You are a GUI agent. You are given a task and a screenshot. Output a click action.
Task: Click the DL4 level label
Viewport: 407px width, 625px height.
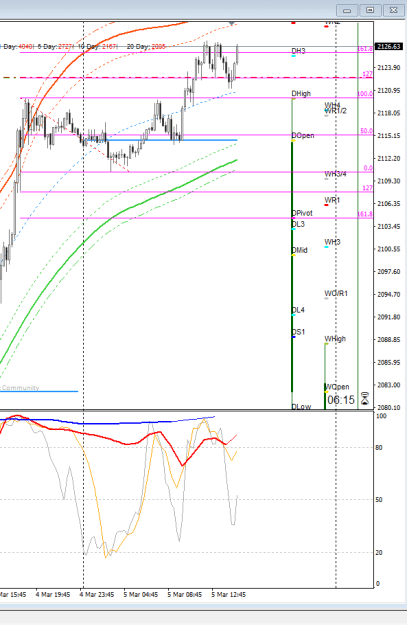298,310
